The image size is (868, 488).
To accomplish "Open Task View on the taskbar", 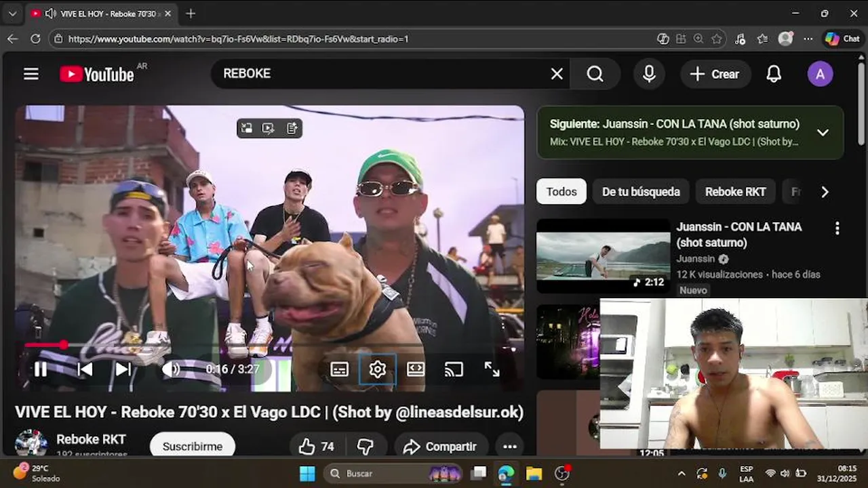I will [479, 473].
